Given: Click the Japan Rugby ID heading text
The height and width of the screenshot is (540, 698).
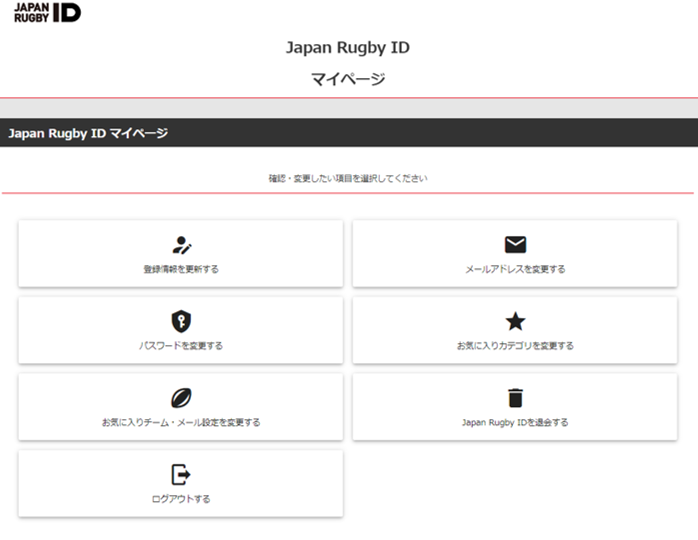Looking at the screenshot, I should (x=348, y=47).
